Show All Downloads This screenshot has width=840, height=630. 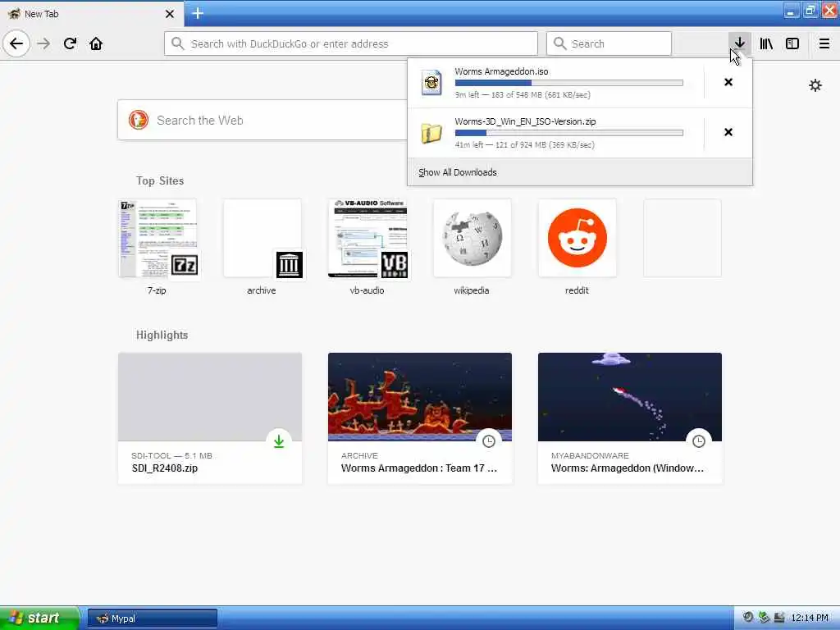[x=458, y=172]
